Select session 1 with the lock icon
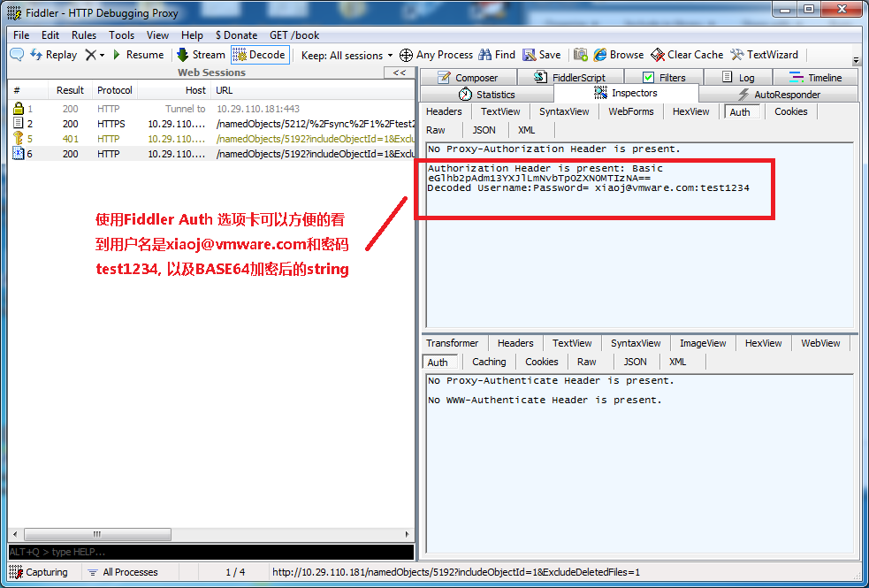This screenshot has height=588, width=869. pos(19,109)
